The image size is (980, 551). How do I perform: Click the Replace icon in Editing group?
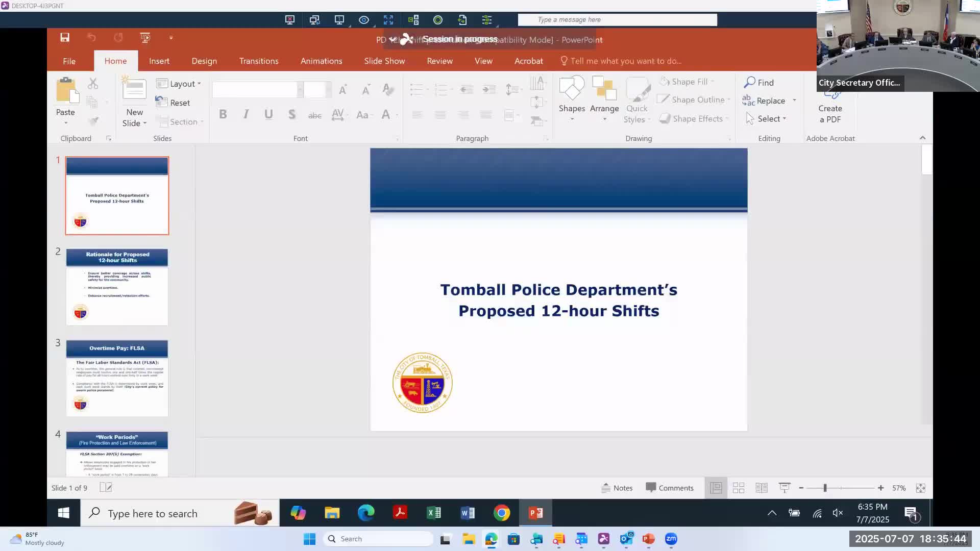pos(767,101)
